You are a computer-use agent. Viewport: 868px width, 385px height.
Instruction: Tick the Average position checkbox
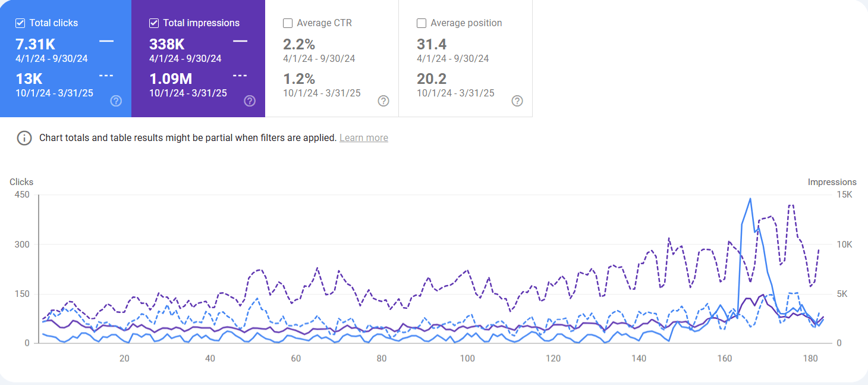(422, 23)
